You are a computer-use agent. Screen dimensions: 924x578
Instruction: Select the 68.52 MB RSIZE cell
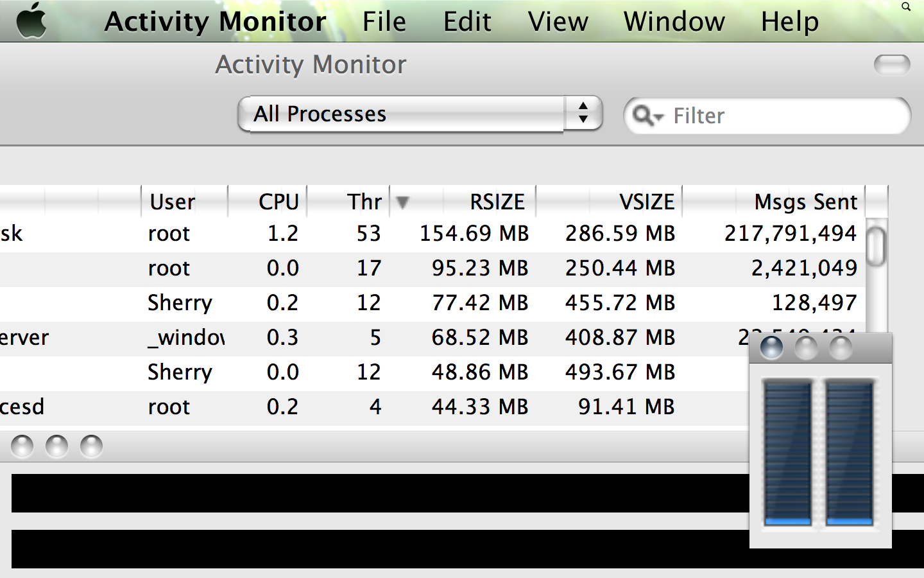480,337
